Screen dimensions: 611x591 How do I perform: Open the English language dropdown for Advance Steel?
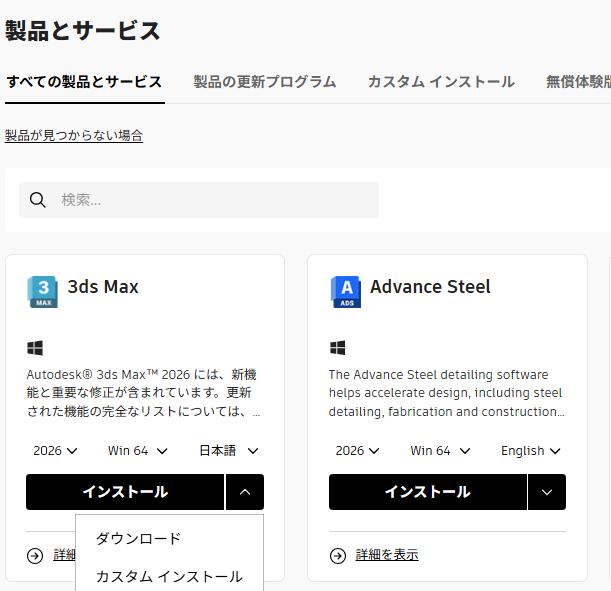click(531, 451)
